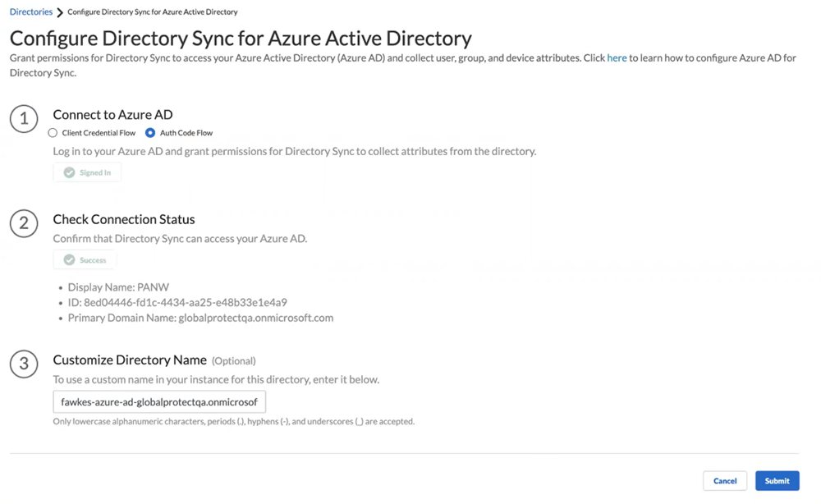This screenshot has height=504, width=821.
Task: Click the current breadcrumb page title text
Action: click(153, 12)
